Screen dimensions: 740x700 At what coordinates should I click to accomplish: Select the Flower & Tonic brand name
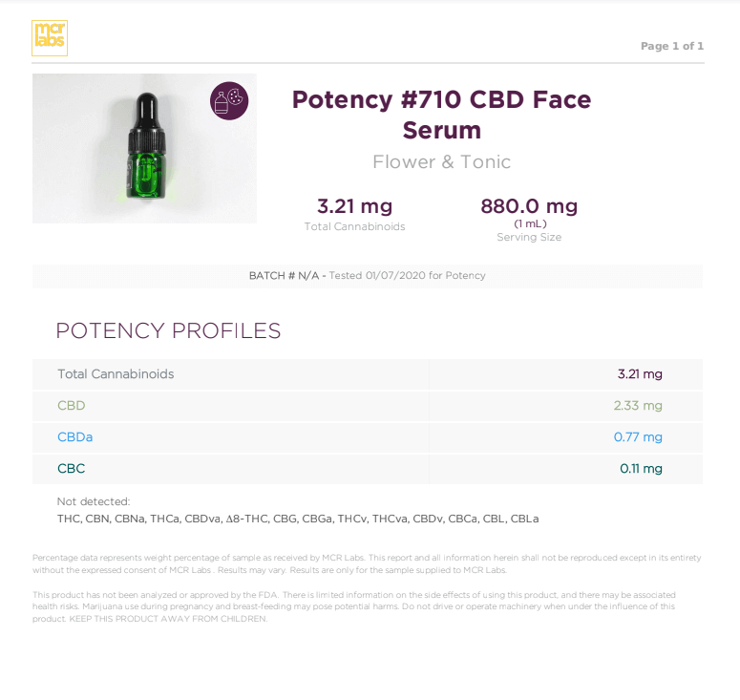pyautogui.click(x=441, y=162)
